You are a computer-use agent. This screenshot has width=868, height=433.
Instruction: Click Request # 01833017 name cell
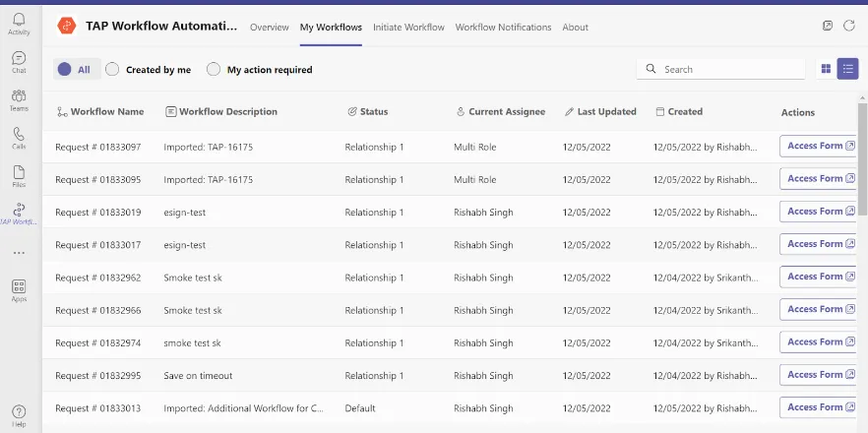[98, 245]
